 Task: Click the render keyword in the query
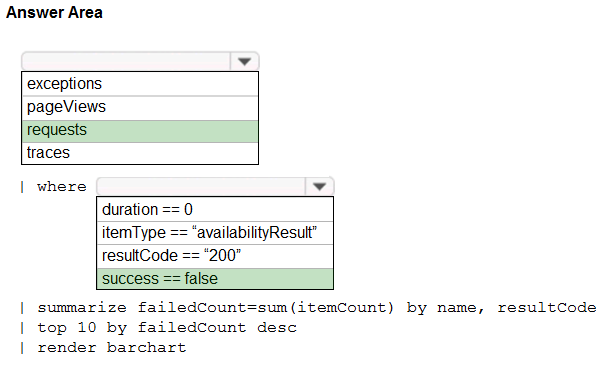[x=67, y=348]
